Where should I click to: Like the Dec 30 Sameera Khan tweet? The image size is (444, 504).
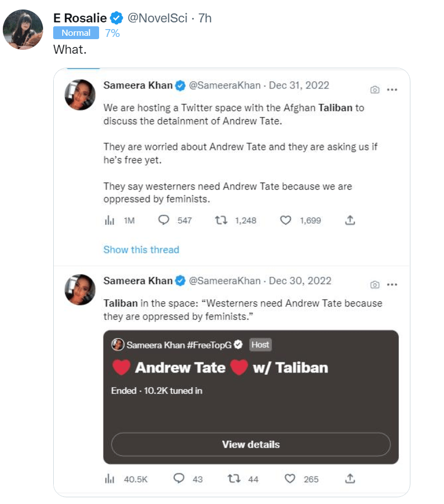coord(289,479)
